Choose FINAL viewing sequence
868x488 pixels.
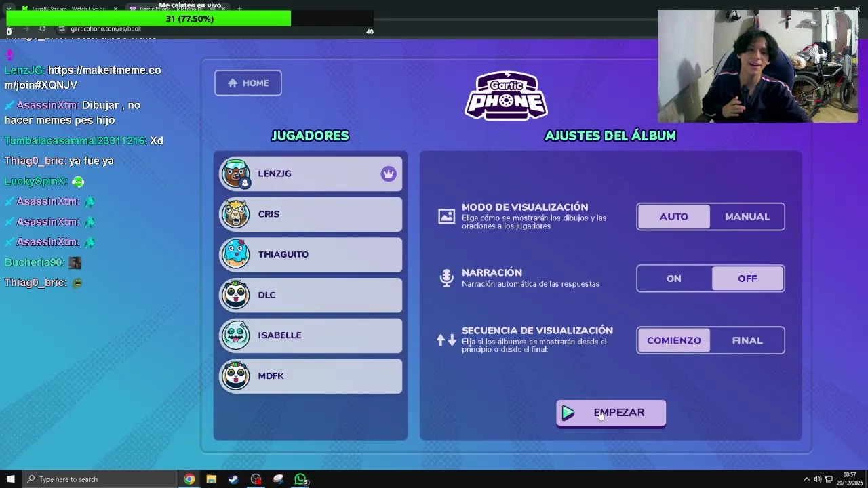coord(747,340)
